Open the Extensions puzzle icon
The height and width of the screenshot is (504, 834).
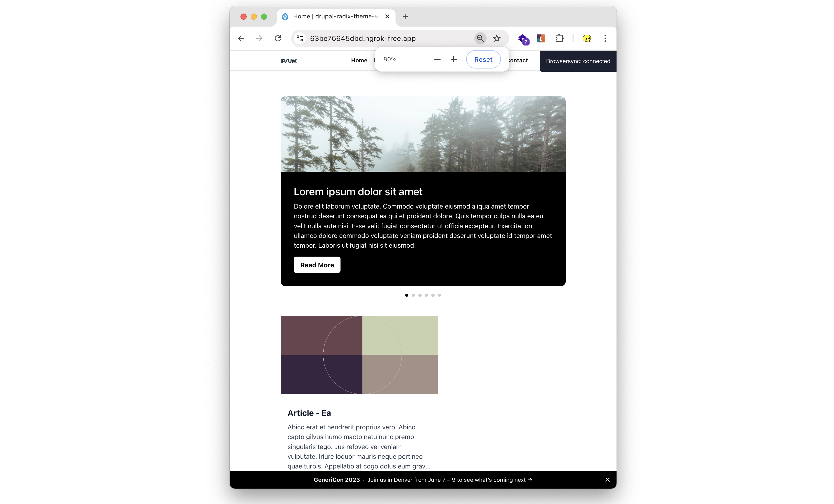pyautogui.click(x=559, y=39)
